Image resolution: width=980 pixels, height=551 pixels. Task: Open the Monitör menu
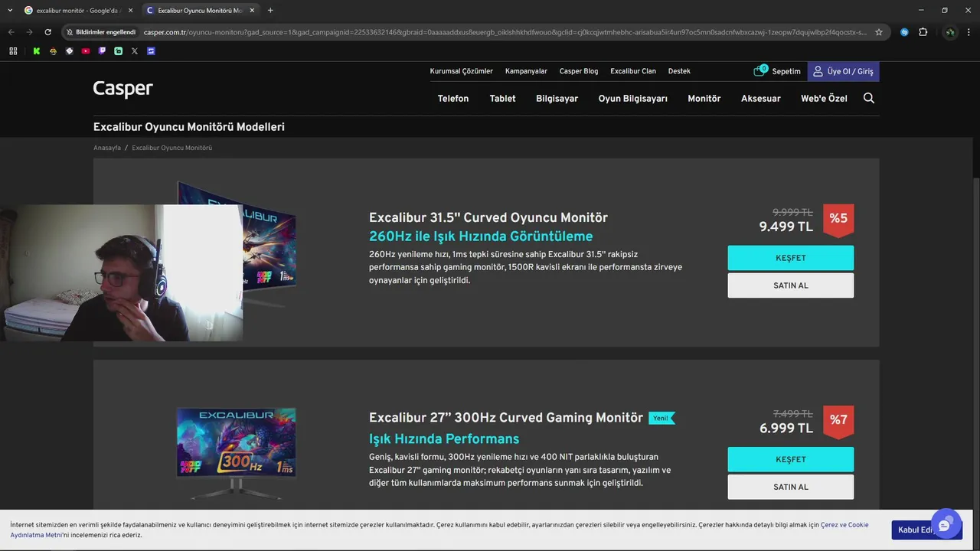point(704,99)
